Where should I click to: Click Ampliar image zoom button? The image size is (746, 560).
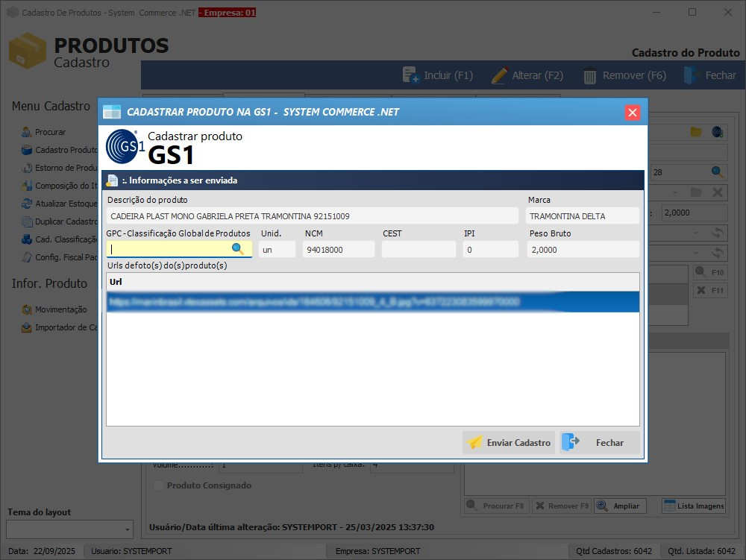tap(618, 506)
